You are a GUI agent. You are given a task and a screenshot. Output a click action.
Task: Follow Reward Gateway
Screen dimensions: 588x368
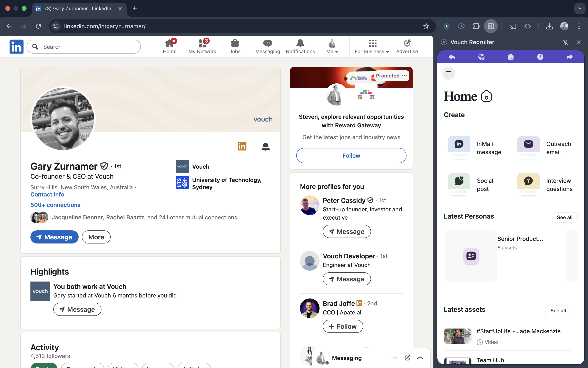[x=351, y=156]
